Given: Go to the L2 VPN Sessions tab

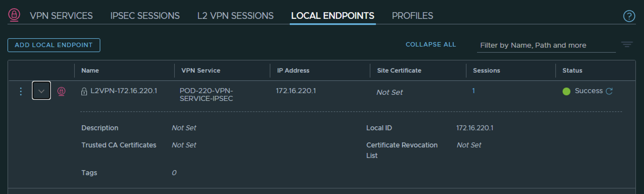Looking at the screenshot, I should point(235,16).
